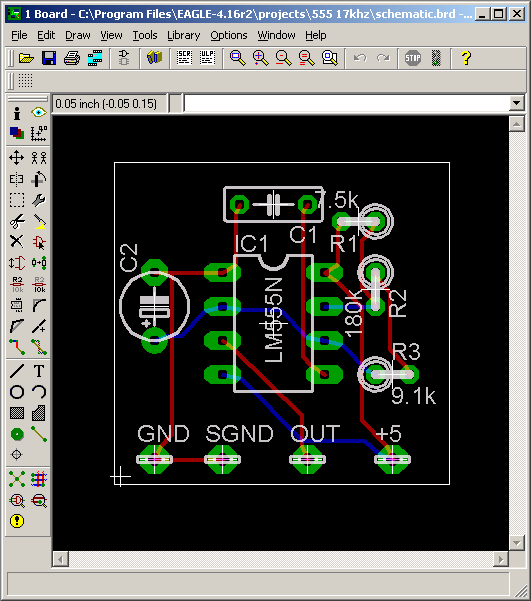Select the Smash tool
531x601 pixels.
coord(17,305)
